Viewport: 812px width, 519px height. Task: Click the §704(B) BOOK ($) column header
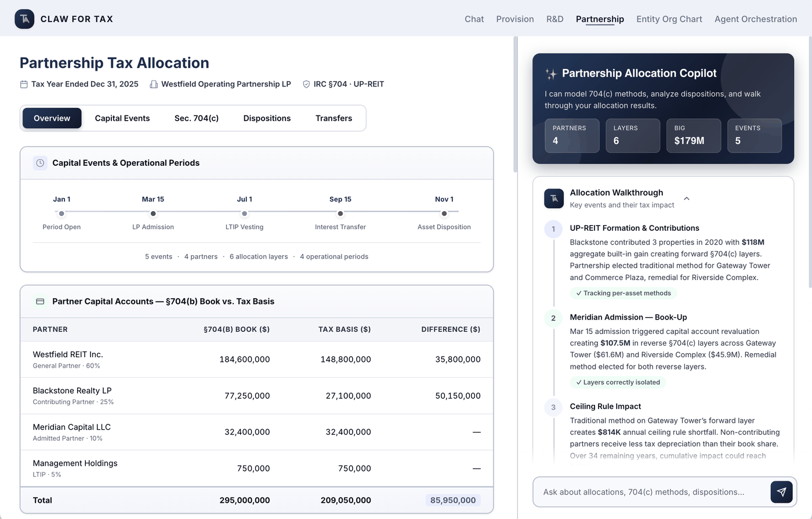click(x=237, y=329)
